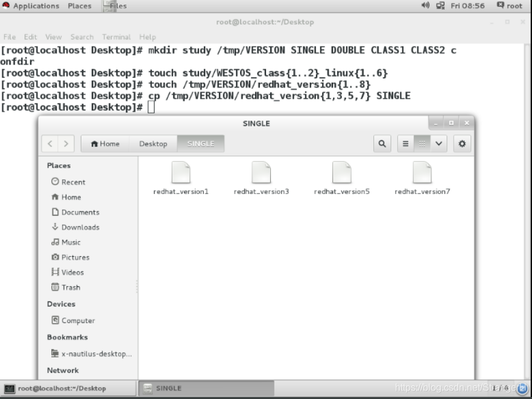Screen dimensions: 532x399
Task: Click the Network heading in sidebar
Action: 63,371
